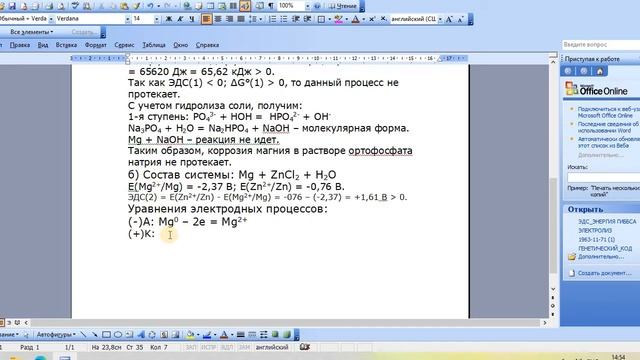
Task: Toggle bulleted list button
Action: (x=284, y=19)
